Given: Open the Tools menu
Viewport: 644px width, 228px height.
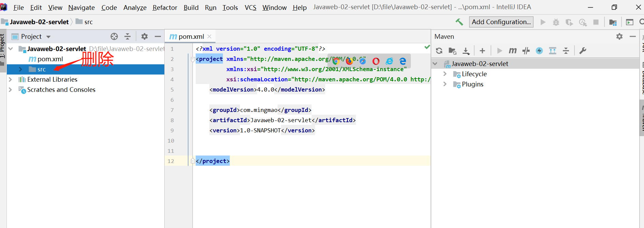Looking at the screenshot, I should click(x=230, y=7).
